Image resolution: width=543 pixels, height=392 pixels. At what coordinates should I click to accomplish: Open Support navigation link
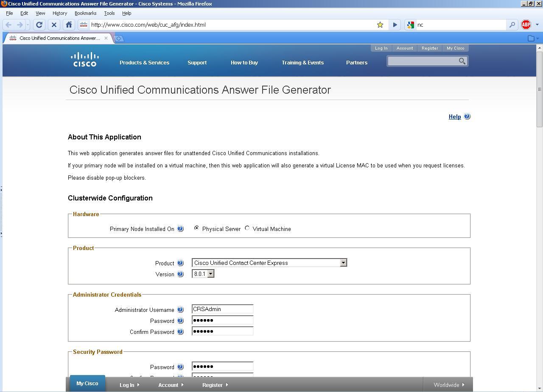(x=197, y=62)
